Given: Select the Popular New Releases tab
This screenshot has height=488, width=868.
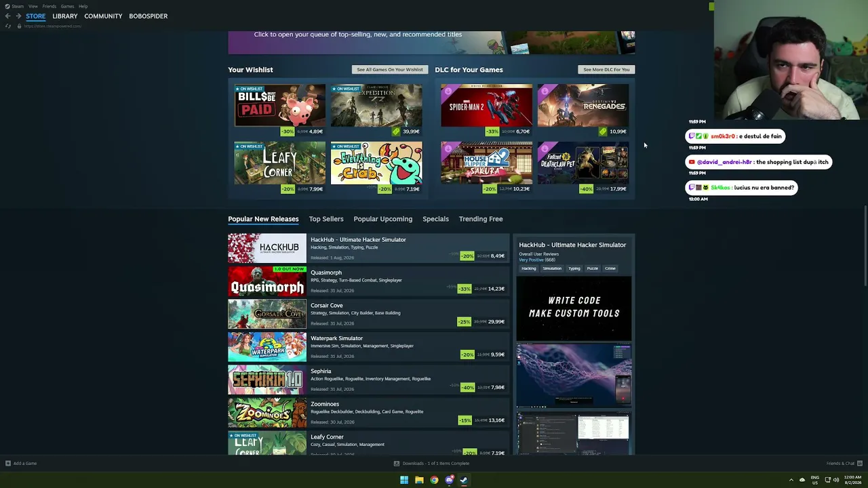Looking at the screenshot, I should (263, 219).
